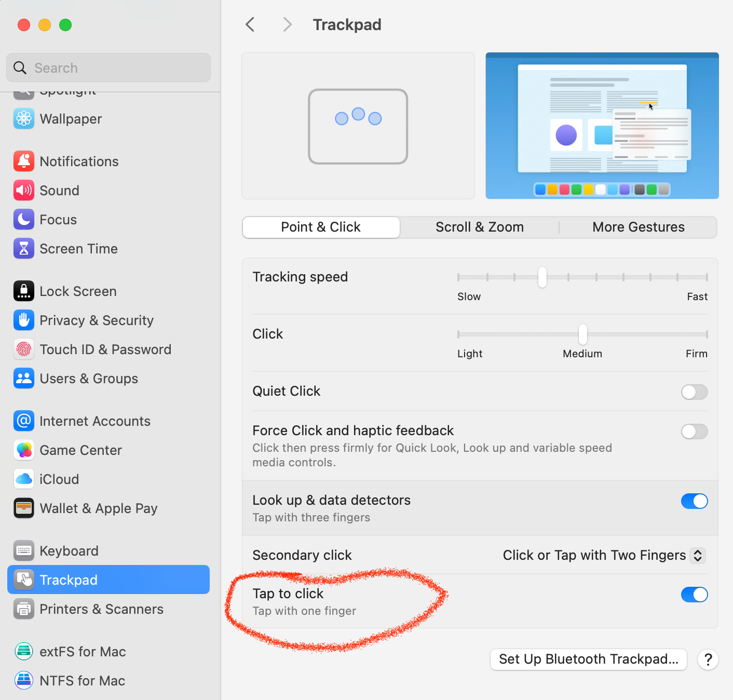
Task: Turn off the Tap to click switch
Action: click(695, 595)
